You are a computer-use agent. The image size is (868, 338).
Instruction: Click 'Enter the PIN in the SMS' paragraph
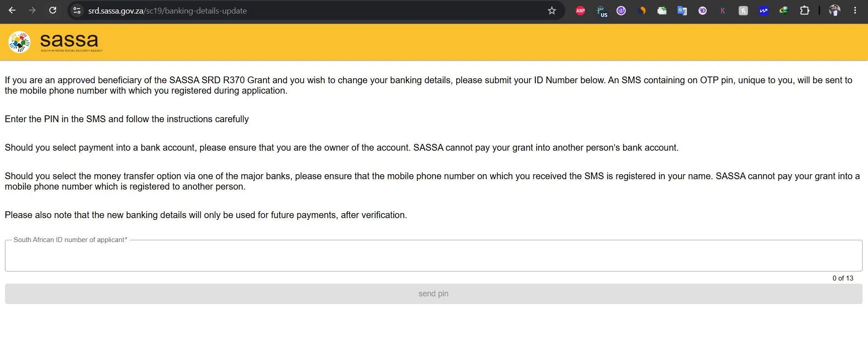(x=127, y=119)
